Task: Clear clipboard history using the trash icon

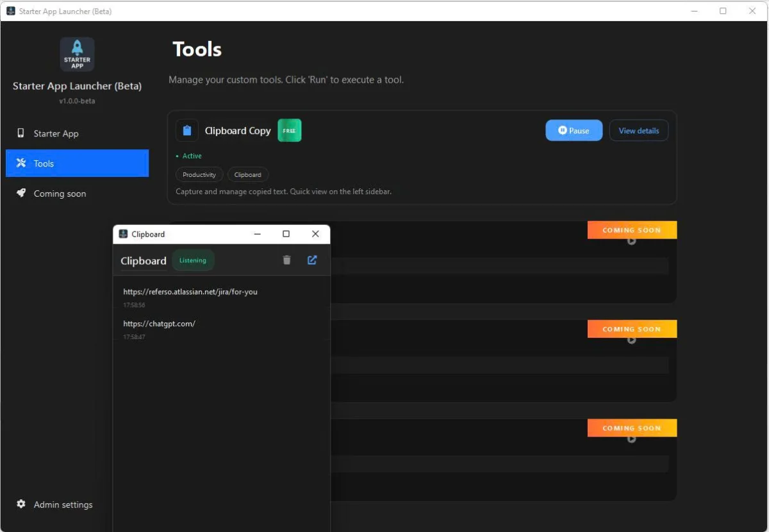Action: coord(286,260)
